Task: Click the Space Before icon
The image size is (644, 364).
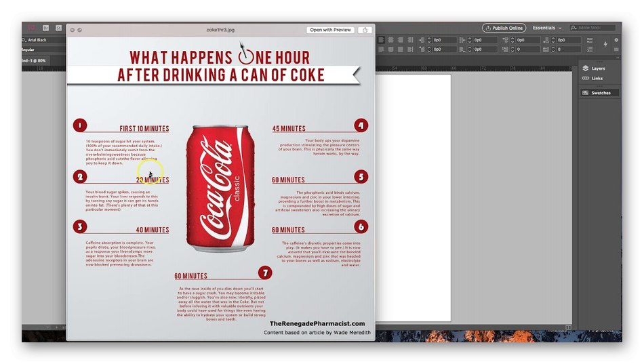Action: (x=506, y=40)
